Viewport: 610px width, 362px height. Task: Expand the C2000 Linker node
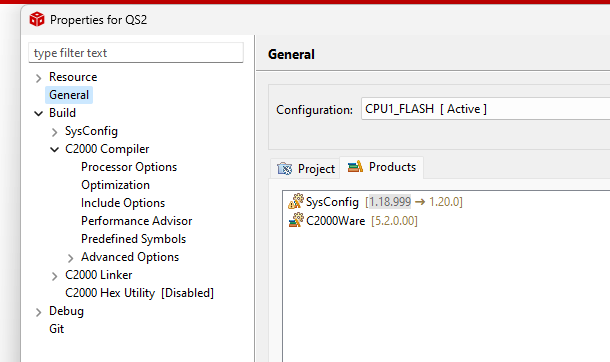[x=54, y=276]
